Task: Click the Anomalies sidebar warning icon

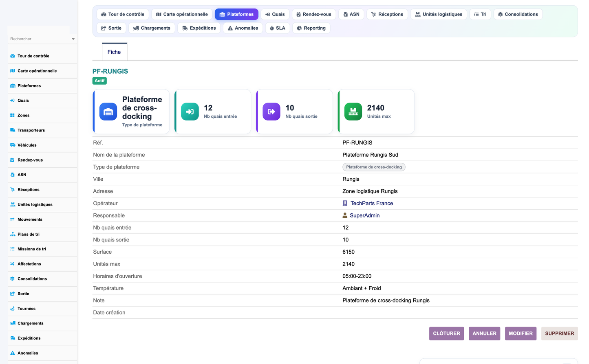Action: point(13,353)
